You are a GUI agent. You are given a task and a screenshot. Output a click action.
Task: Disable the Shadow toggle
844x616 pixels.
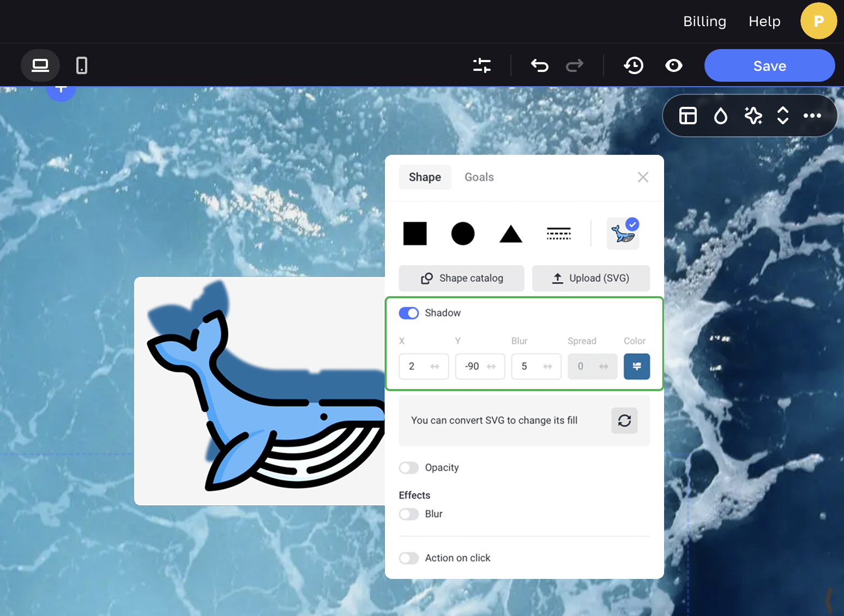coord(409,313)
